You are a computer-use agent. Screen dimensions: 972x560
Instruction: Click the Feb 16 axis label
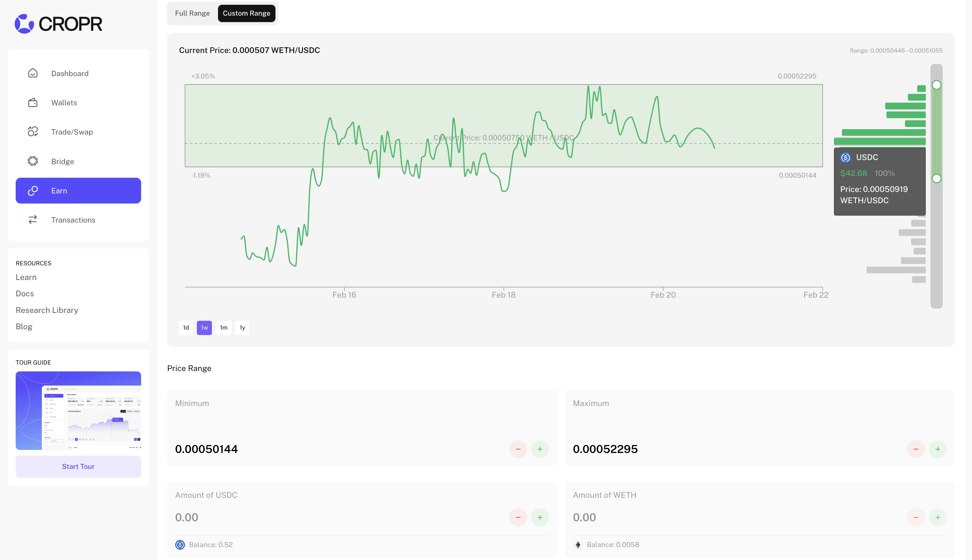pyautogui.click(x=344, y=295)
